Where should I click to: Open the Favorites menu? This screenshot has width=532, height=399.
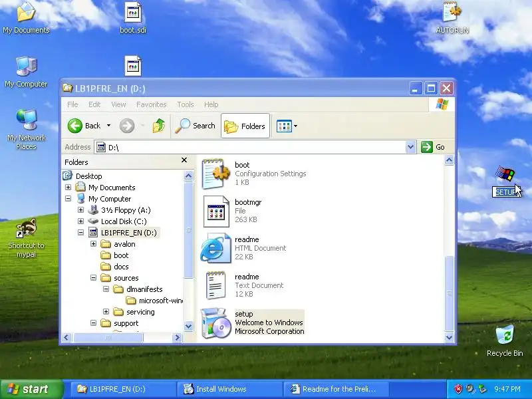pos(152,104)
